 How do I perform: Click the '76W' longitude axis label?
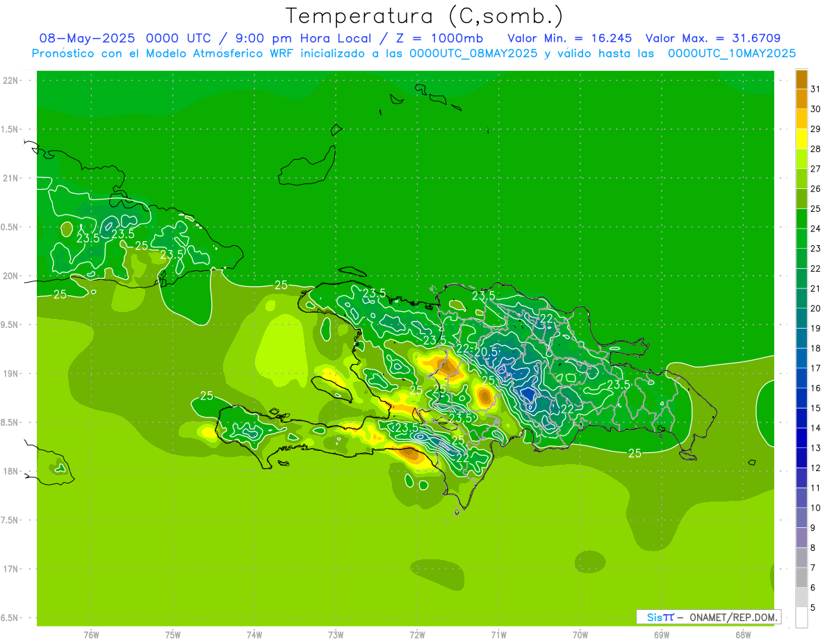pyautogui.click(x=91, y=635)
